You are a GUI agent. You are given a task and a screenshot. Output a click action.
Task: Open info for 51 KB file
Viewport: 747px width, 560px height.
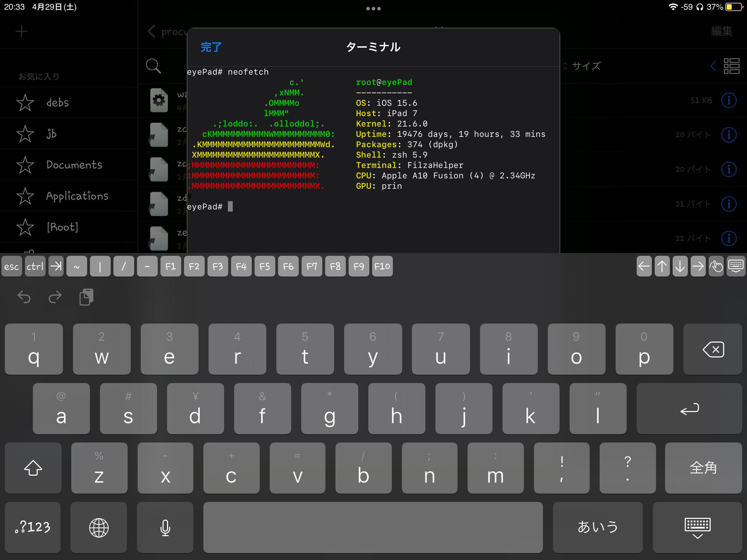[x=729, y=100]
